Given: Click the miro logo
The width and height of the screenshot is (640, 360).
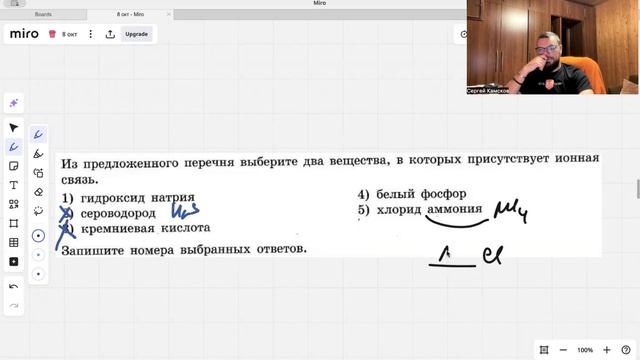Looking at the screenshot, I should click(24, 34).
